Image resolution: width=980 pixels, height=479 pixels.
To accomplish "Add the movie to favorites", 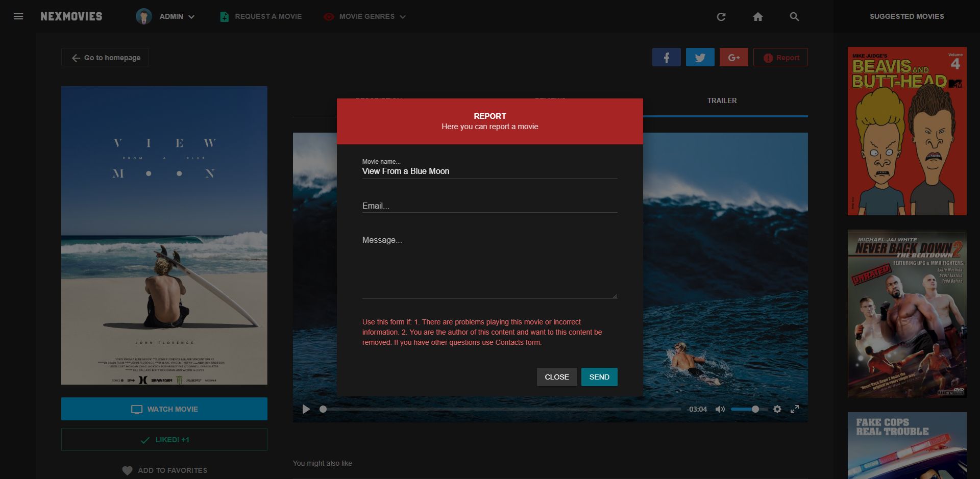I will [x=164, y=470].
